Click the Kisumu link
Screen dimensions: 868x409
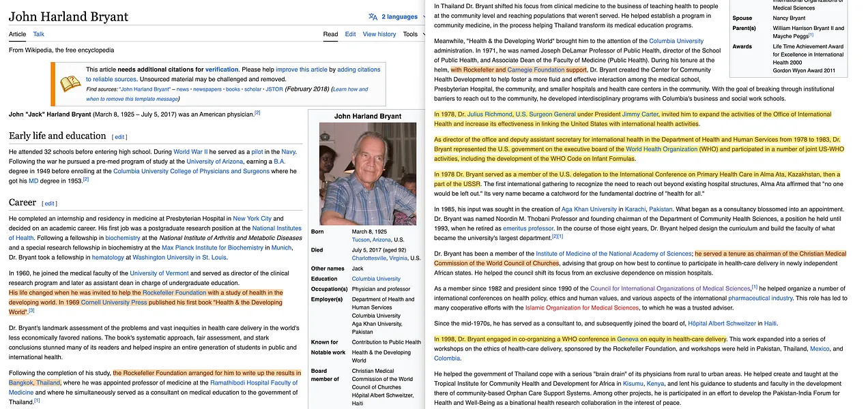point(634,384)
